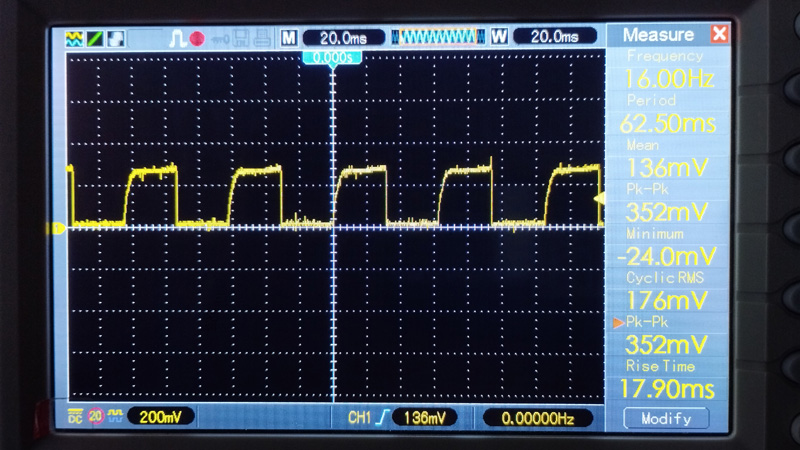800x450 pixels.
Task: Click the greyed-out printer icon
Action: click(x=259, y=38)
